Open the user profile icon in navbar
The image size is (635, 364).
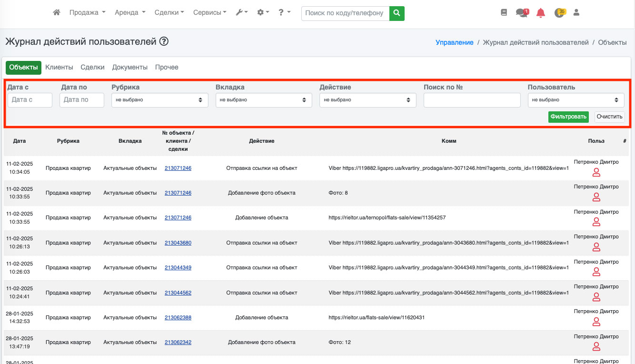point(576,13)
